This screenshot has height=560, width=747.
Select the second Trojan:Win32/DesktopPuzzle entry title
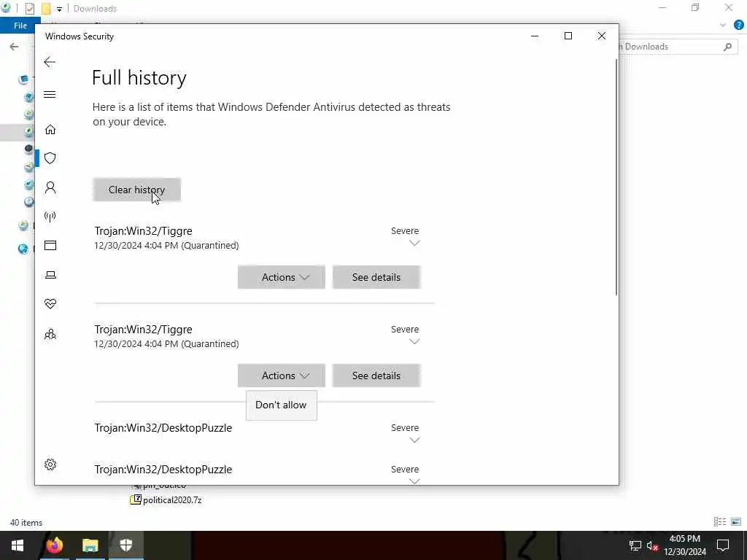coord(163,469)
